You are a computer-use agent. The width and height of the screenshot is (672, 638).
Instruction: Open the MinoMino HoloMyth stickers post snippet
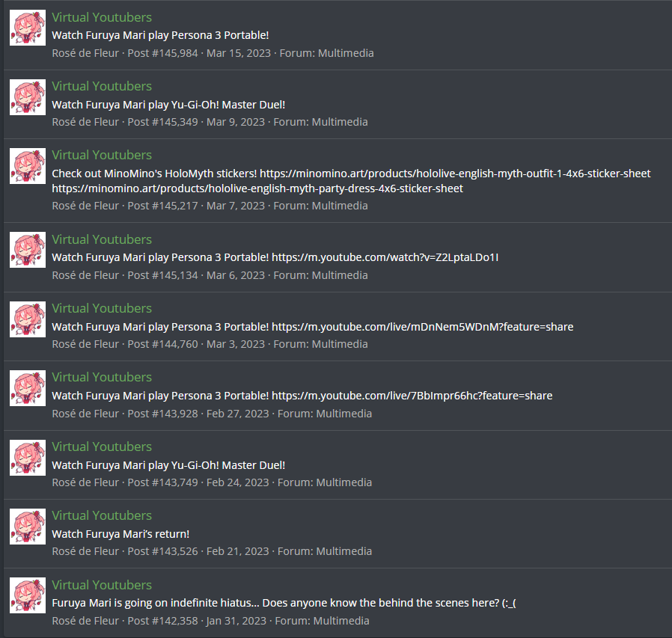tap(351, 181)
